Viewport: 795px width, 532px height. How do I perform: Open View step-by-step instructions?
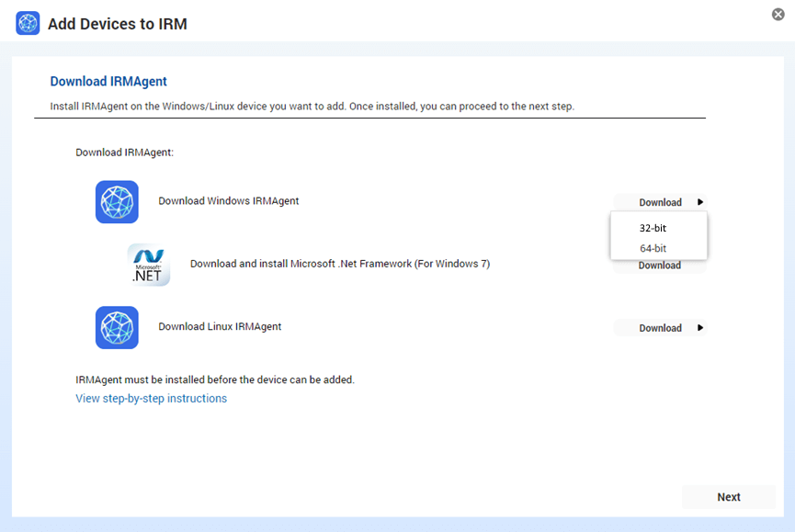tap(151, 398)
